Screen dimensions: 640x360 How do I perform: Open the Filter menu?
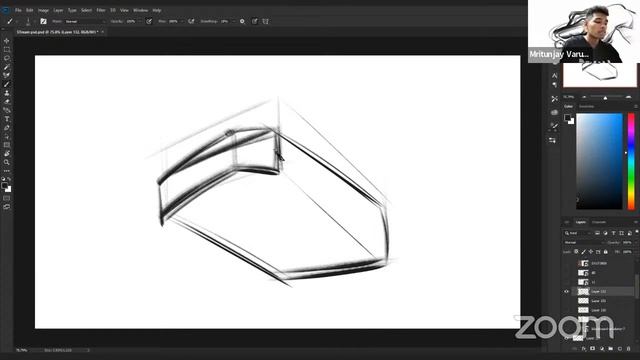coord(101,10)
